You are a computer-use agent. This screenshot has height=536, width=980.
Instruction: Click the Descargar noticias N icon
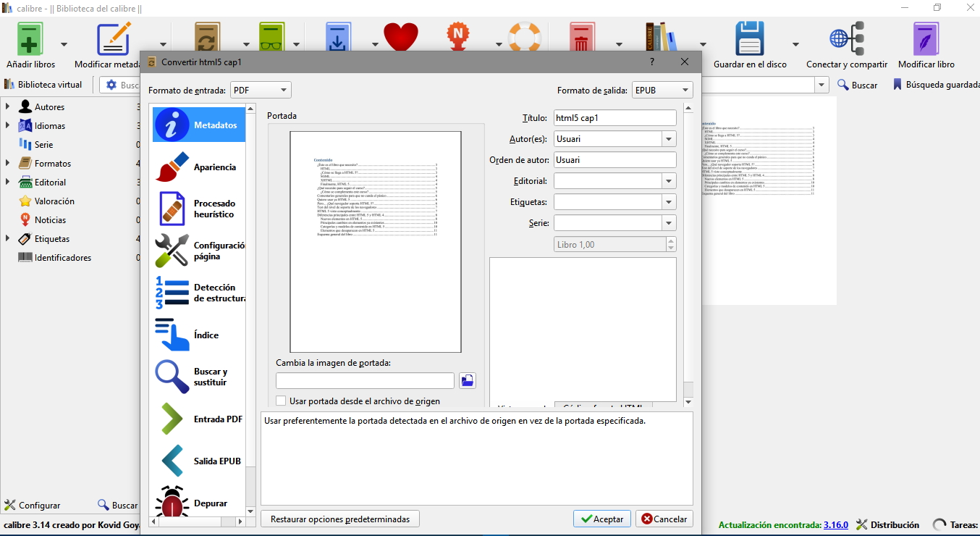[x=457, y=38]
